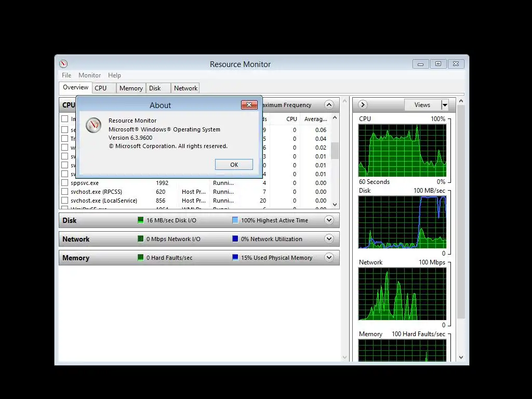The height and width of the screenshot is (399, 532).
Task: Click PID value 1992
Action: pyautogui.click(x=162, y=183)
